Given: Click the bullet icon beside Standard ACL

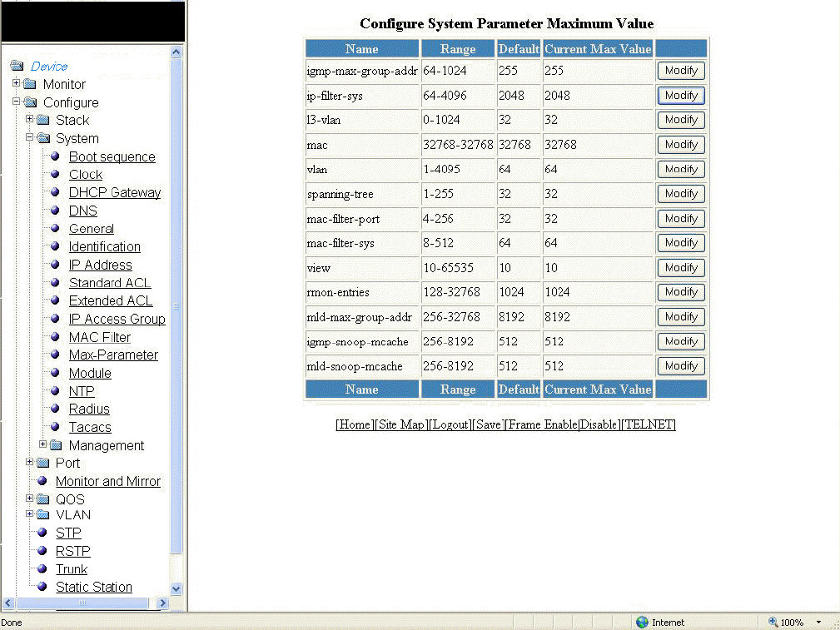Looking at the screenshot, I should pyautogui.click(x=55, y=282).
